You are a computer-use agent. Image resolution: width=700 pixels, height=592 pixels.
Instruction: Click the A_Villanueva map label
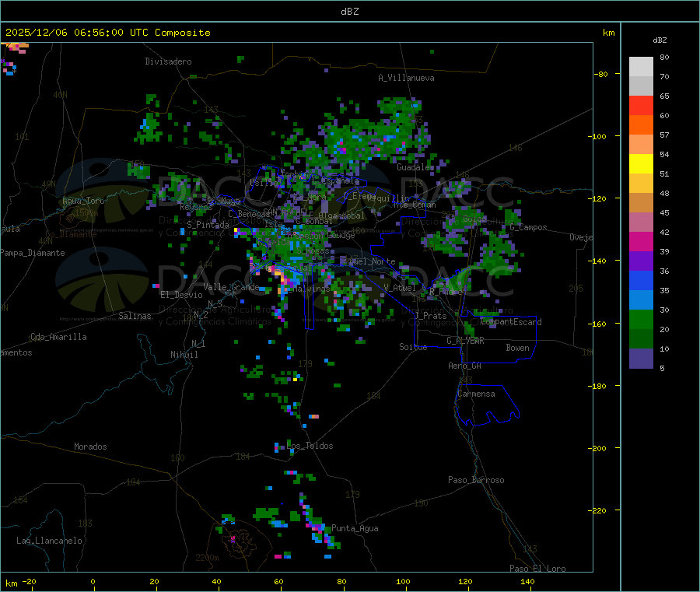pos(406,78)
